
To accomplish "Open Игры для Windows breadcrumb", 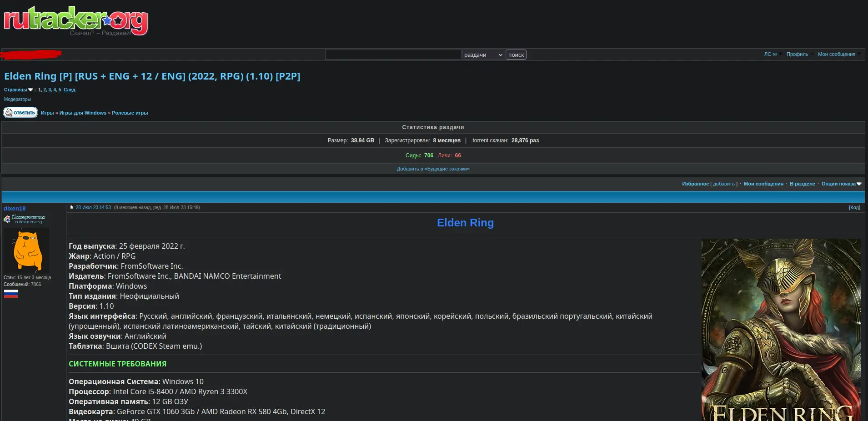I will tap(83, 113).
